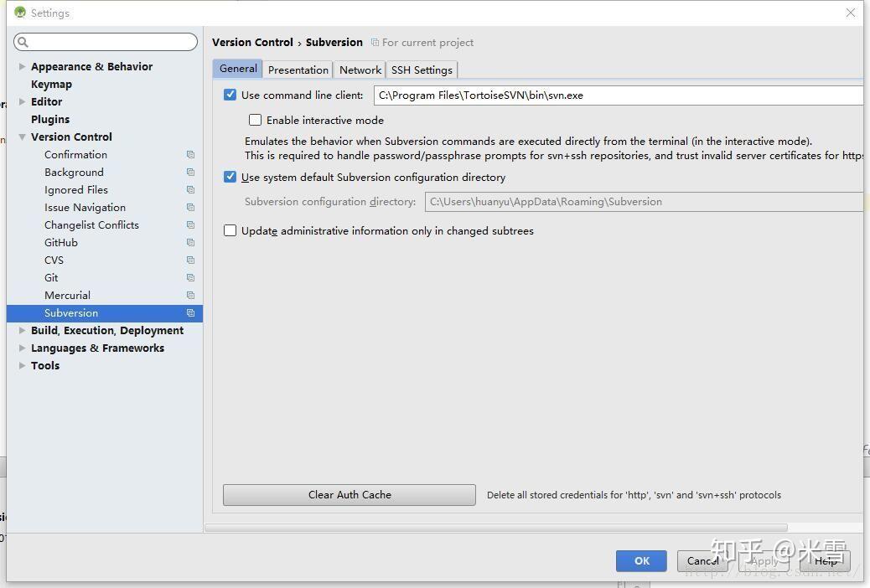Screen dimensions: 870x588
Task: Click inside the svn.exe path field
Action: 587,95
